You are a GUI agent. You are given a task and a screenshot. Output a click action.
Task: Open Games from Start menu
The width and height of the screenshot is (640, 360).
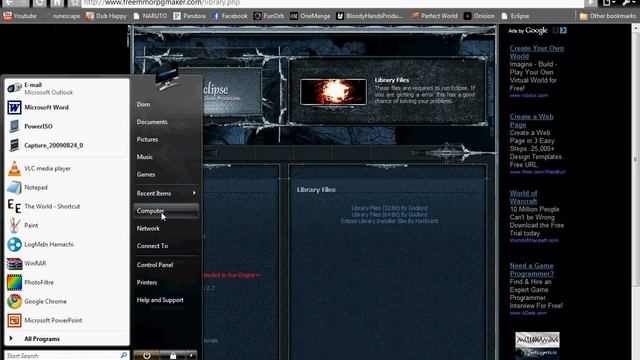click(146, 174)
